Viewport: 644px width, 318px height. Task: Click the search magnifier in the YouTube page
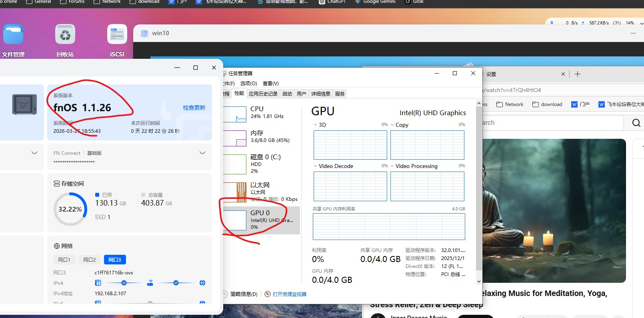click(636, 123)
